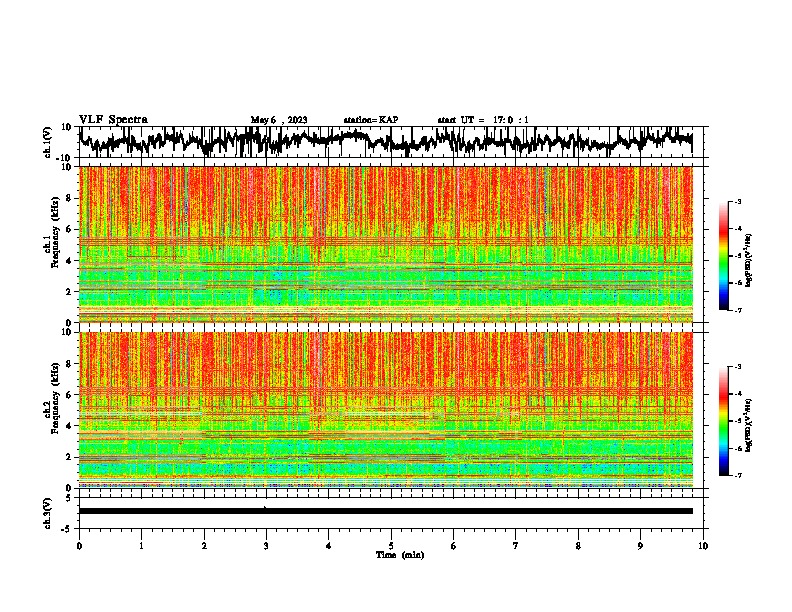
Task: Click the "ch.3(V)" axis label
Action: (x=48, y=513)
